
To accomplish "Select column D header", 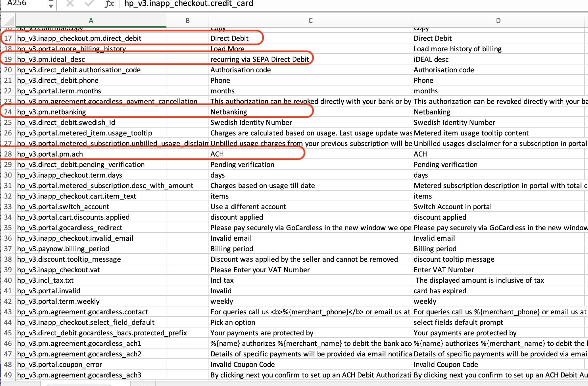I will (x=498, y=21).
